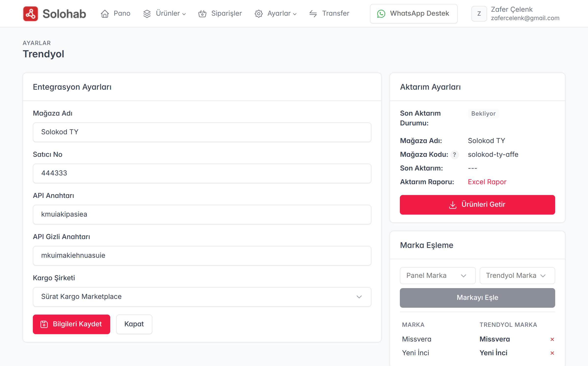Go to Siparişler page
This screenshot has width=588, height=366.
(x=220, y=13)
